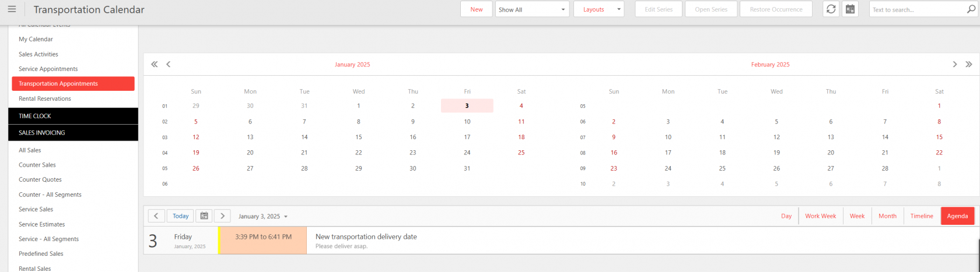
Task: Click week number 08 in February
Action: 582,153
